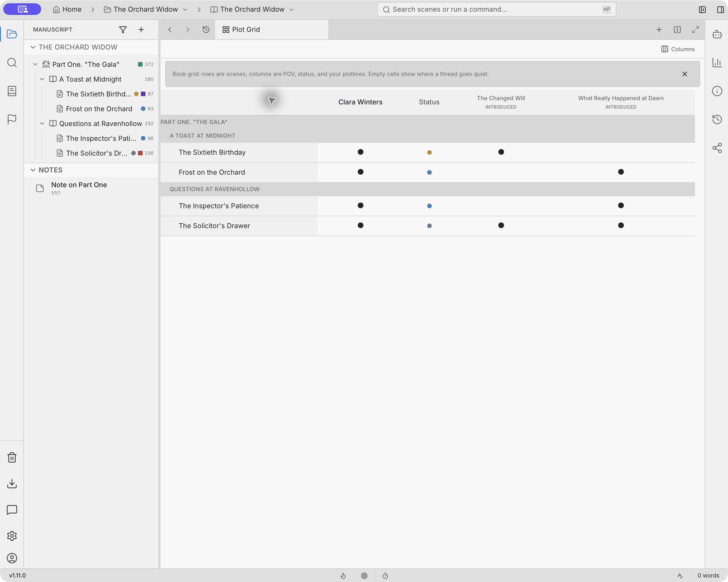The width and height of the screenshot is (728, 582).
Task: Click the Status column header
Action: click(x=429, y=102)
